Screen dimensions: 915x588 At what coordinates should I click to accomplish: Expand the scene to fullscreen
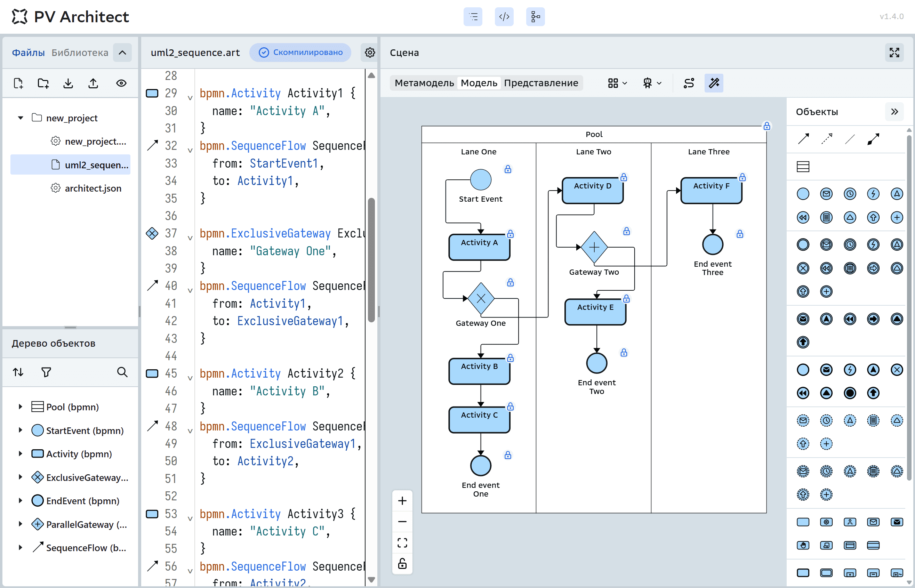tap(894, 52)
